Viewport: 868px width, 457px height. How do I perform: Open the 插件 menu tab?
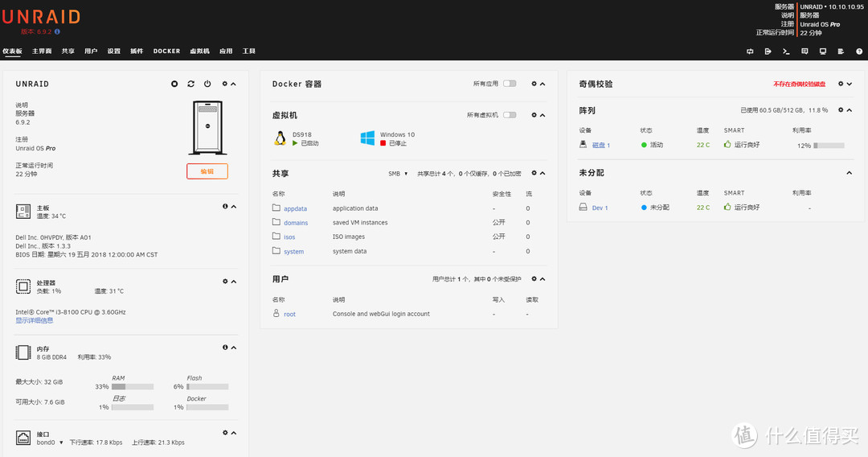[137, 51]
